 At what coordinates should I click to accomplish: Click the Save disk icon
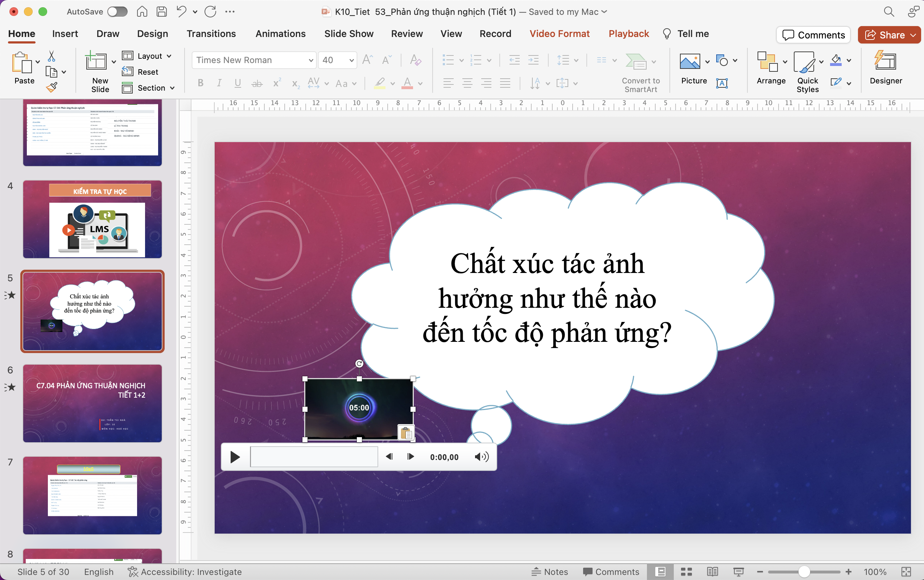click(x=161, y=12)
